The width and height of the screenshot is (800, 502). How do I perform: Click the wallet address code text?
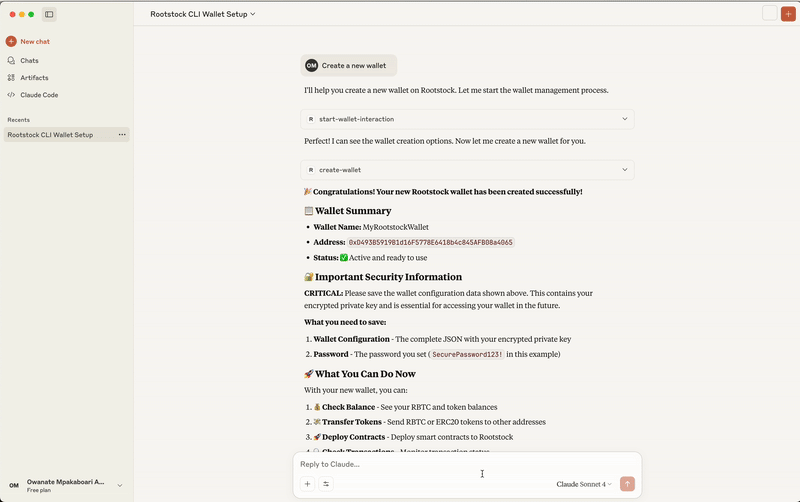click(x=430, y=242)
